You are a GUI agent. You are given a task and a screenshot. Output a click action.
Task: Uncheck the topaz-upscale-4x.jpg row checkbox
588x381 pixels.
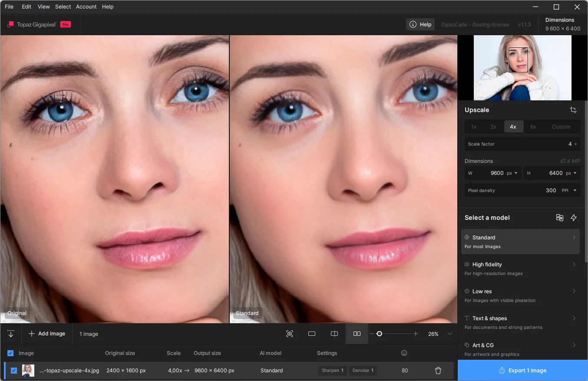[x=14, y=371]
